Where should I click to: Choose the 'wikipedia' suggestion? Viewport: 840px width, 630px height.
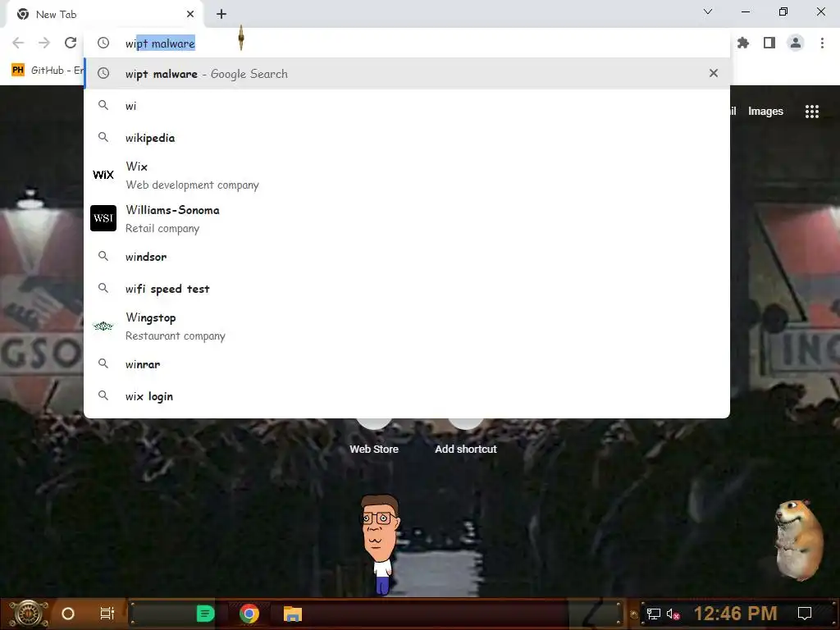[407, 138]
